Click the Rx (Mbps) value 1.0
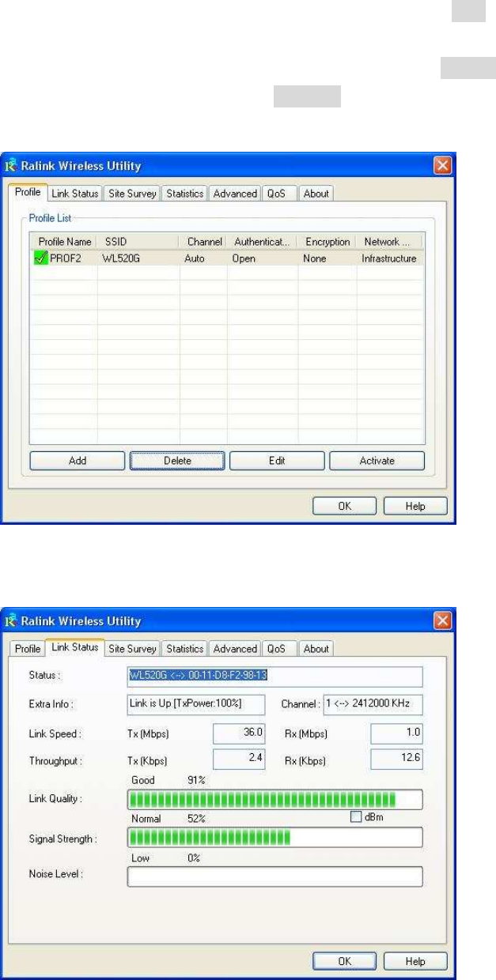Viewport: 496px width, 980px height. [x=396, y=733]
